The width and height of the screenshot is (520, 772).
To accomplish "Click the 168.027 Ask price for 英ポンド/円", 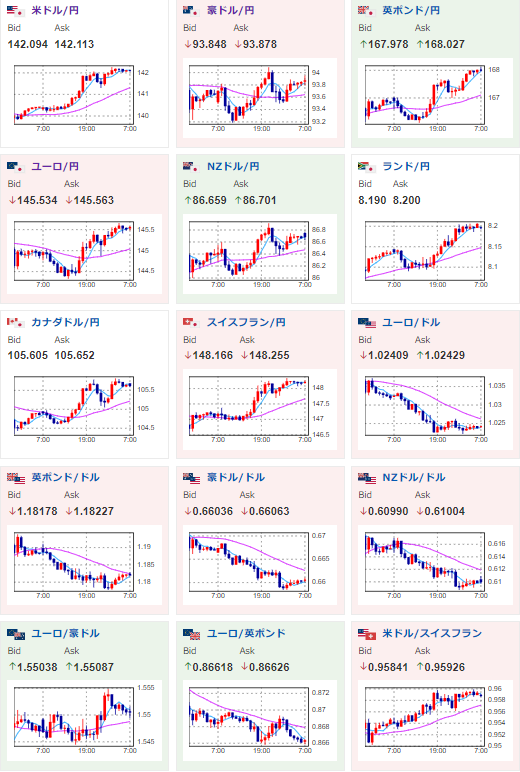I will 441,44.
